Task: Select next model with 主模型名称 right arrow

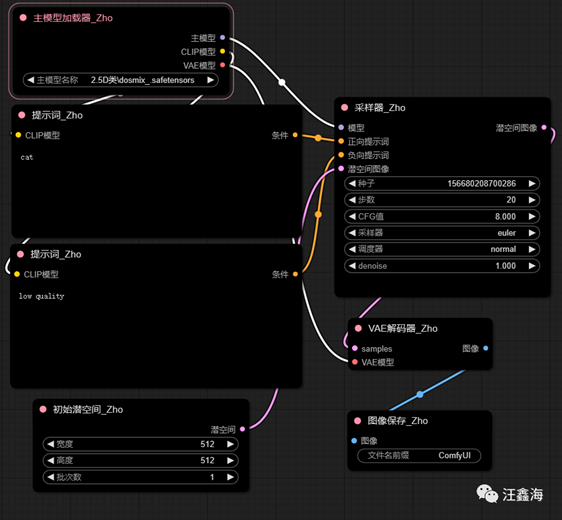Action: pyautogui.click(x=210, y=80)
